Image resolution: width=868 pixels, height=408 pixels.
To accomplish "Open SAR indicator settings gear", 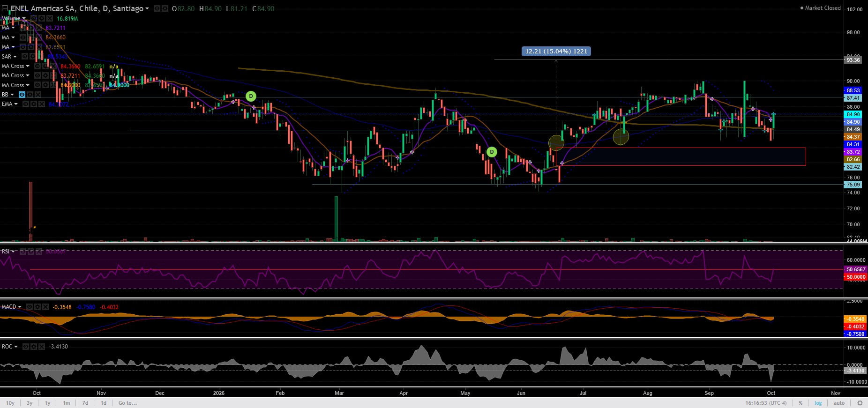I will (32, 56).
